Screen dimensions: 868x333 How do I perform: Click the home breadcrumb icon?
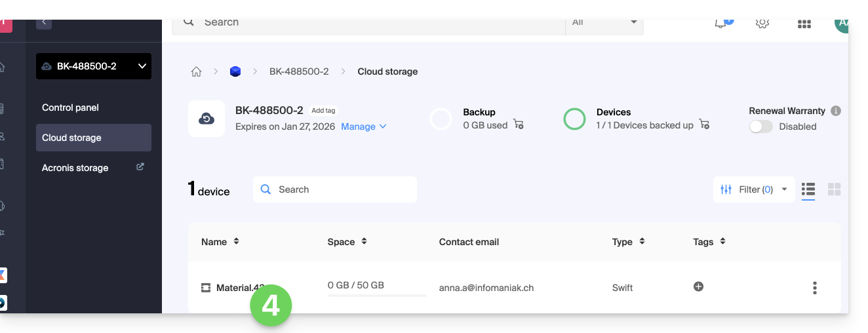click(x=196, y=71)
